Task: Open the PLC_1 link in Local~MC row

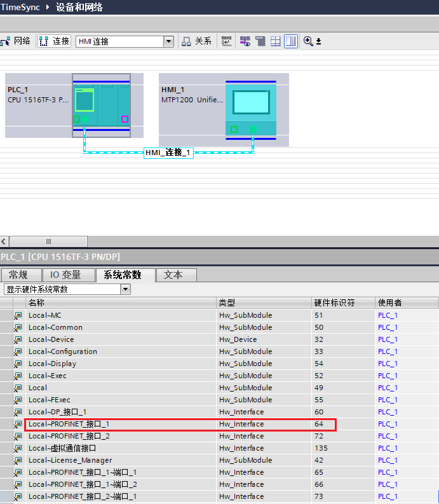Action: pyautogui.click(x=388, y=315)
